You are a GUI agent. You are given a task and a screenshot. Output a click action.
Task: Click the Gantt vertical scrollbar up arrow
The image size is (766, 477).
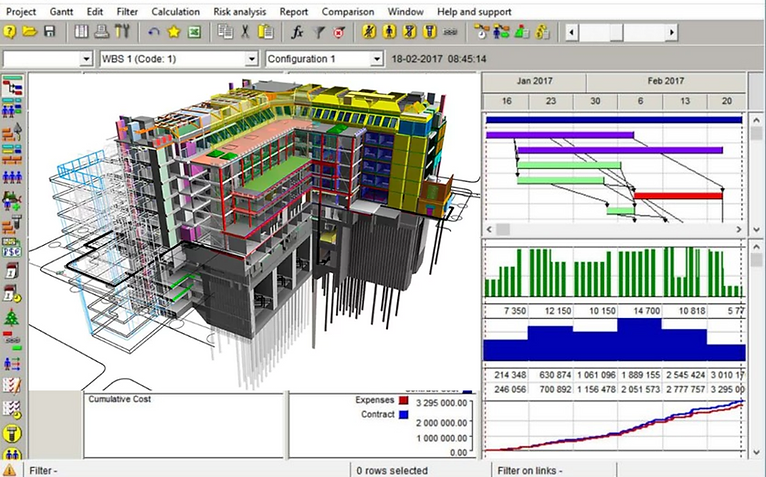756,120
